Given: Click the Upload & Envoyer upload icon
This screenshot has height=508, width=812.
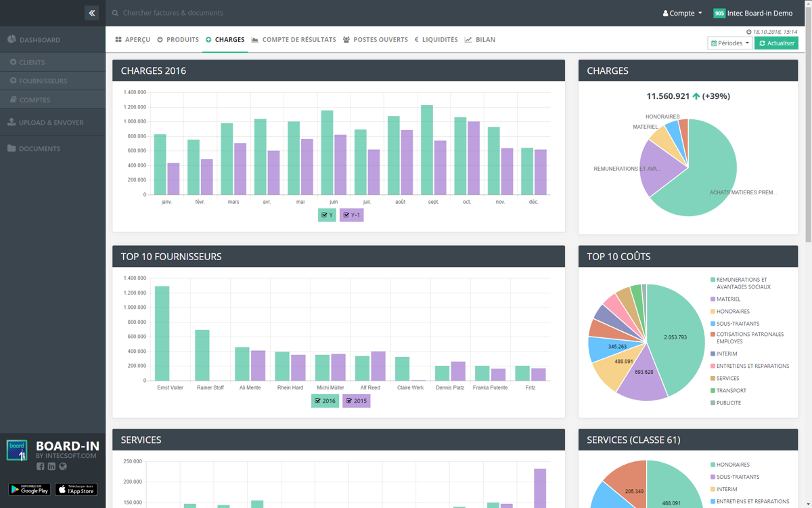Looking at the screenshot, I should [12, 122].
